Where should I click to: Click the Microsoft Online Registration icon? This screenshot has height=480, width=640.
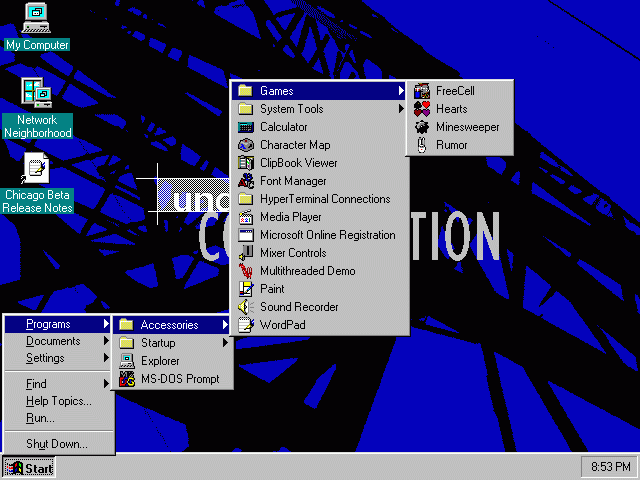[x=246, y=235]
